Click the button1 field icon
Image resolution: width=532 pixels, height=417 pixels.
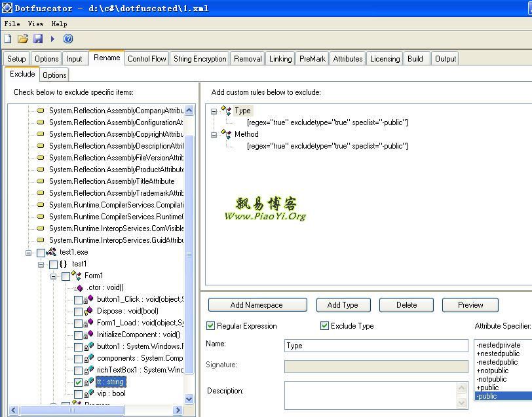click(88, 346)
